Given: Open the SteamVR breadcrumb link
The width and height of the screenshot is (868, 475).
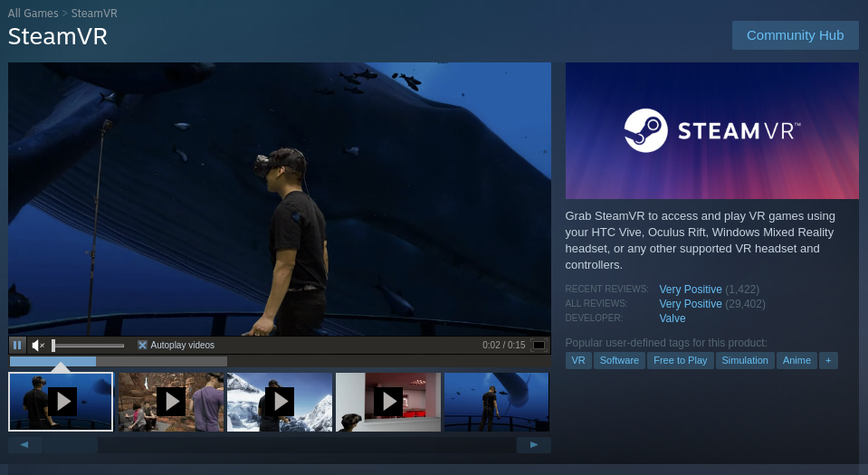Looking at the screenshot, I should (94, 14).
